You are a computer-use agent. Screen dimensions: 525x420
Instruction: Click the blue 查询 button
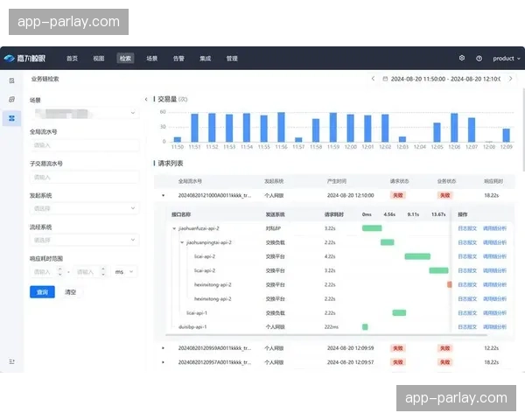(x=40, y=291)
